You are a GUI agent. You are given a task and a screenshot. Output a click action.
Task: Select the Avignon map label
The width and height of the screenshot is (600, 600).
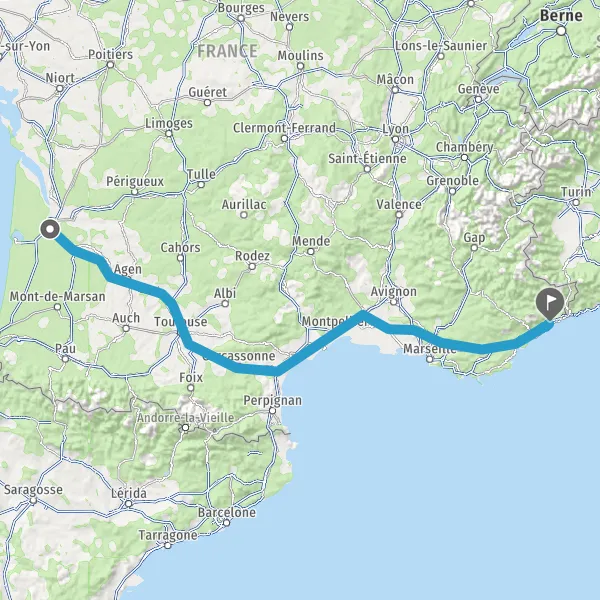(393, 292)
